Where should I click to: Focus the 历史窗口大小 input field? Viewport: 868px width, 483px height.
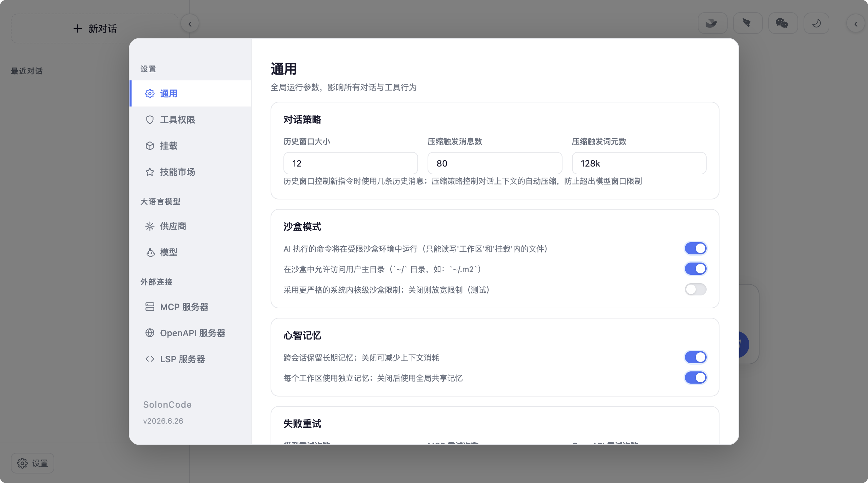point(351,163)
